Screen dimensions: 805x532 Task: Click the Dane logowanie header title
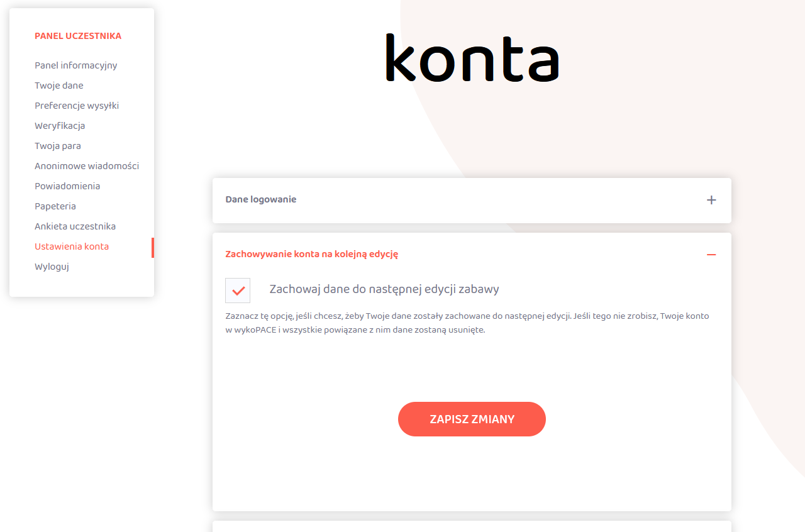pyautogui.click(x=260, y=199)
